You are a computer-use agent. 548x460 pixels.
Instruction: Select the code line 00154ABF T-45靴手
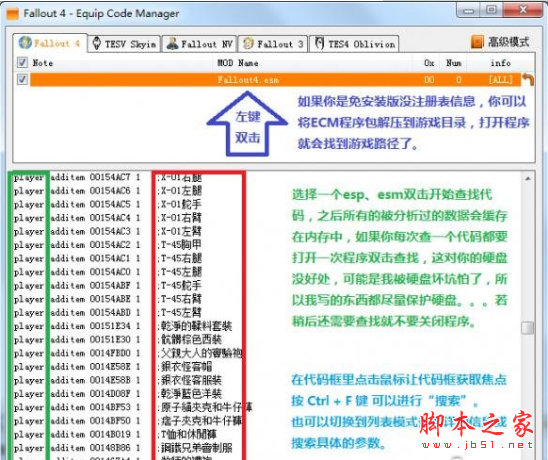pyautogui.click(x=108, y=286)
